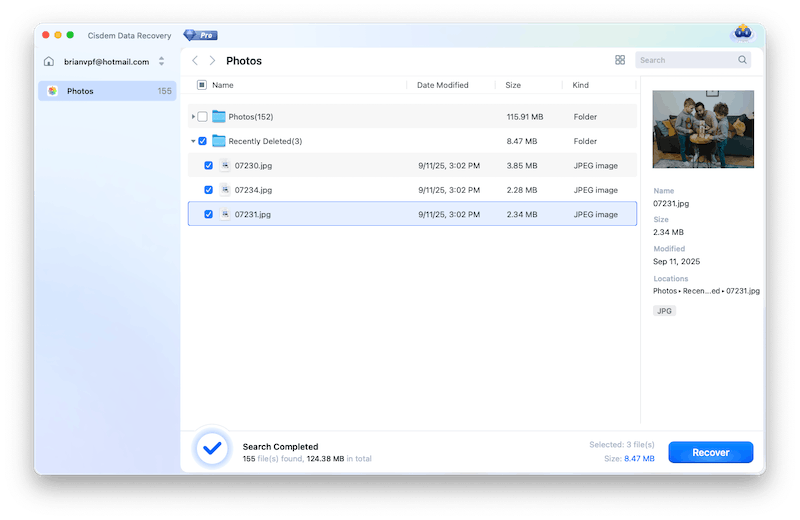800x520 pixels.
Task: Click the Search input field
Action: [x=693, y=60]
